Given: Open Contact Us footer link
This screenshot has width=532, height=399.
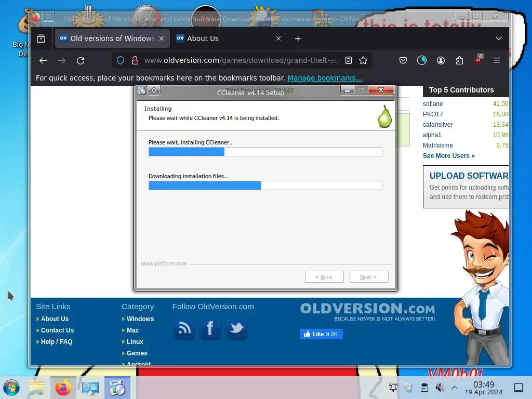Looking at the screenshot, I should [57, 330].
